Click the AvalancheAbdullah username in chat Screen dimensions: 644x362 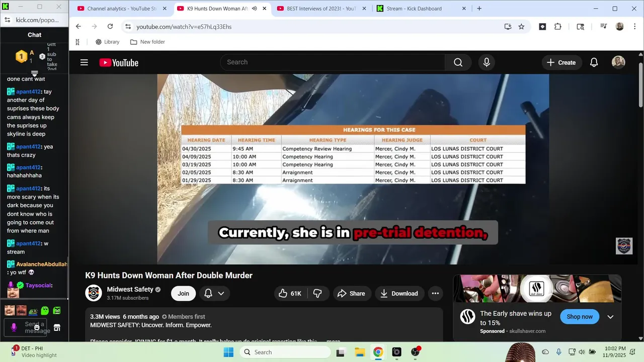point(42,264)
